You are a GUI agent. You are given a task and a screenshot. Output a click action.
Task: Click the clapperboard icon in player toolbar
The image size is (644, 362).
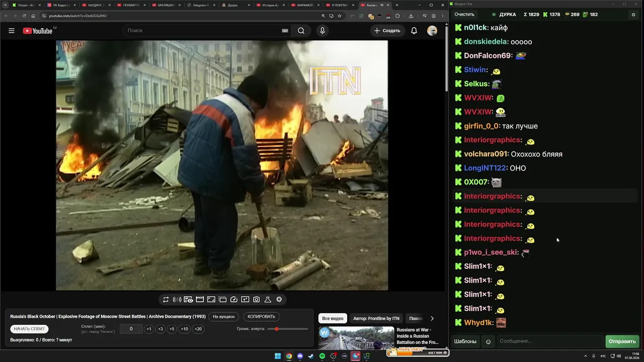[200, 300]
